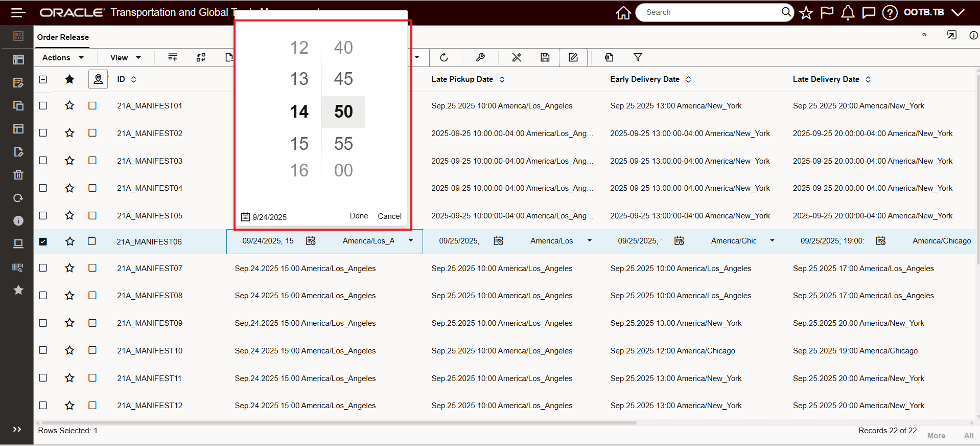
Task: Open the sidebar info circle icon
Action: 18,220
